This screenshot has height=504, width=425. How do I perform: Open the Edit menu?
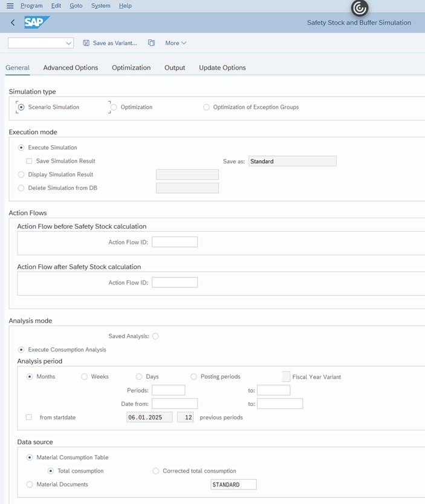click(x=56, y=6)
